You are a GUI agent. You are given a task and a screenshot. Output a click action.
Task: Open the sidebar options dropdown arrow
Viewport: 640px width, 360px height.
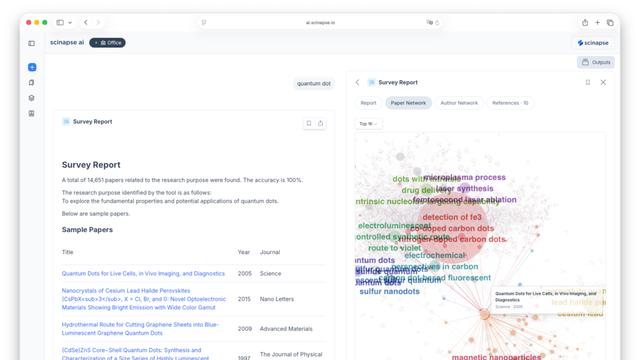(x=70, y=23)
